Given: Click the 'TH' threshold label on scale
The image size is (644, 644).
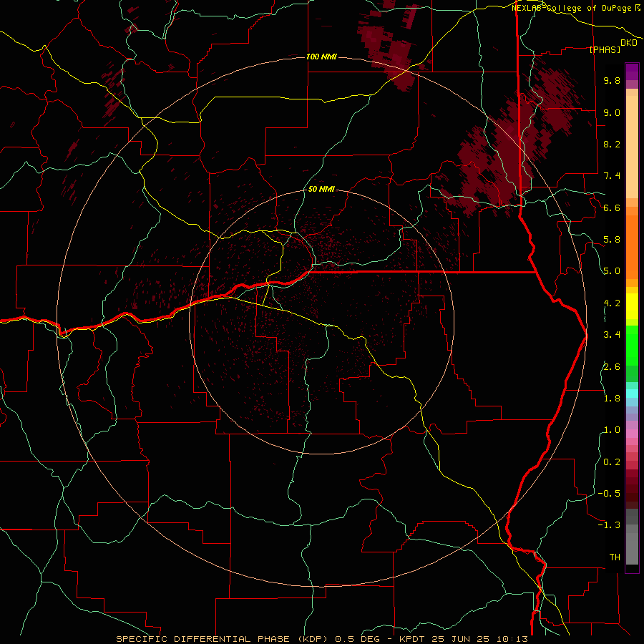Looking at the screenshot, I should 615,557.
